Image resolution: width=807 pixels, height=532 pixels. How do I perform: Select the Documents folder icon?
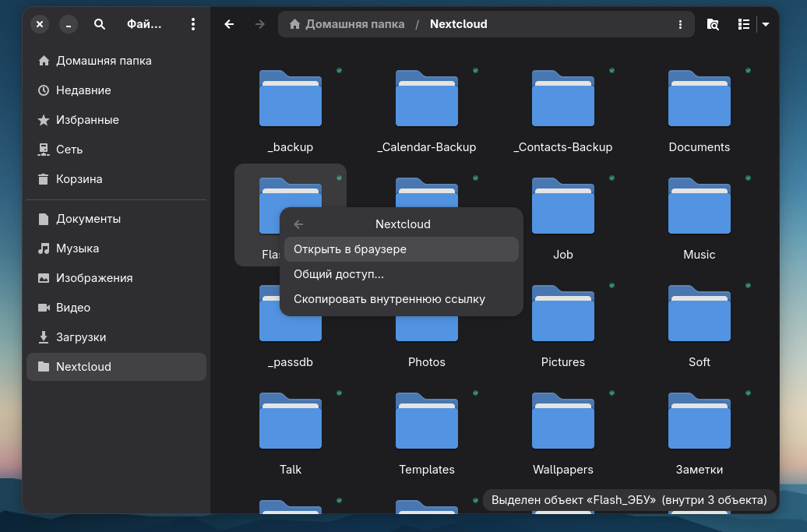pos(699,100)
